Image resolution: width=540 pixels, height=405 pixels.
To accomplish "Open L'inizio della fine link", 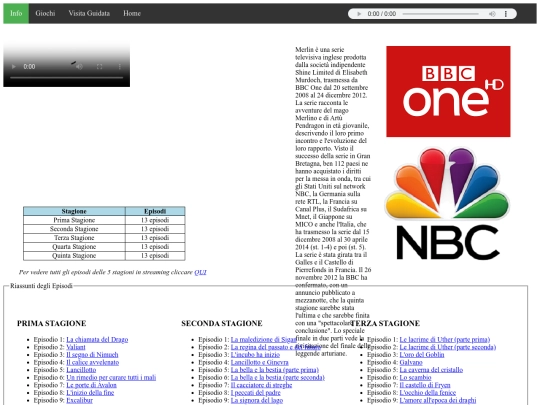I will pyautogui.click(x=90, y=393).
